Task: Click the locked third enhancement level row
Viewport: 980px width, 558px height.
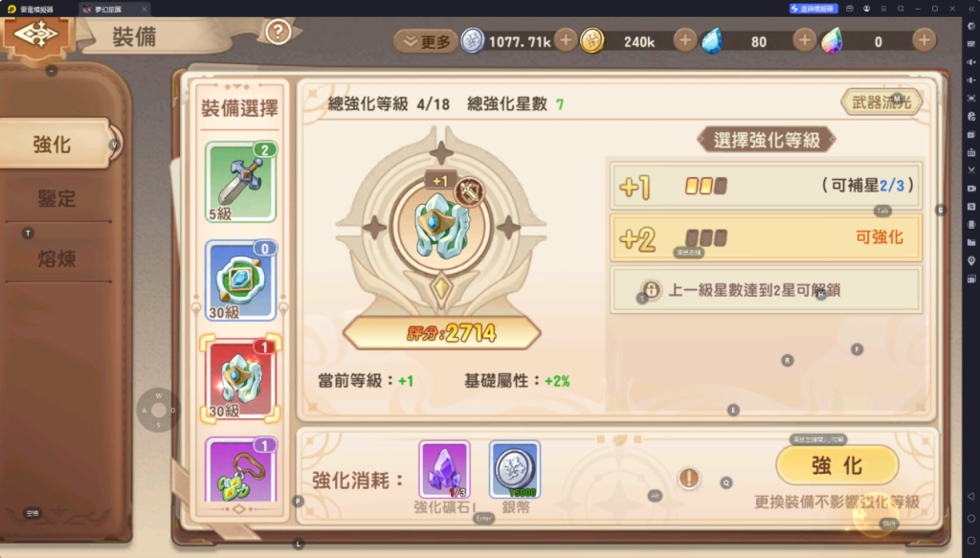Action: click(x=766, y=289)
